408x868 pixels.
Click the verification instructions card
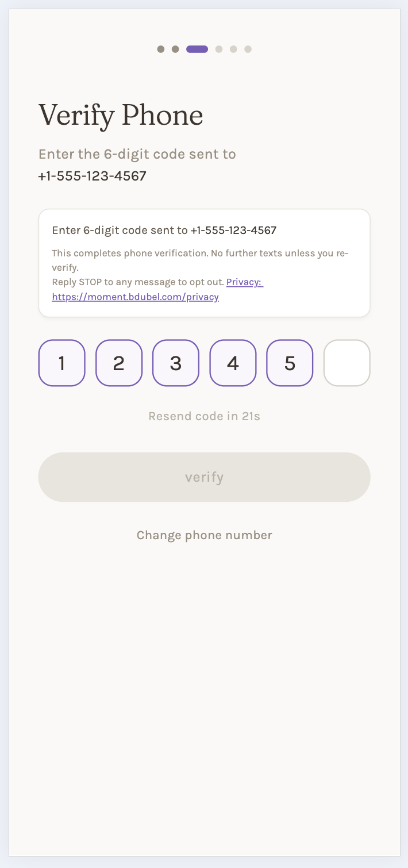click(x=204, y=263)
